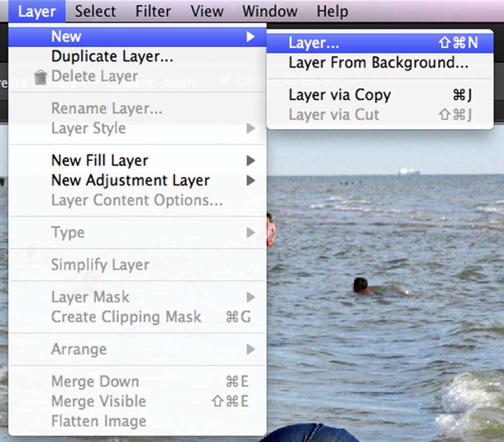This screenshot has height=442, width=504.
Task: Choose Layer... from the New submenu
Action: pyautogui.click(x=314, y=43)
